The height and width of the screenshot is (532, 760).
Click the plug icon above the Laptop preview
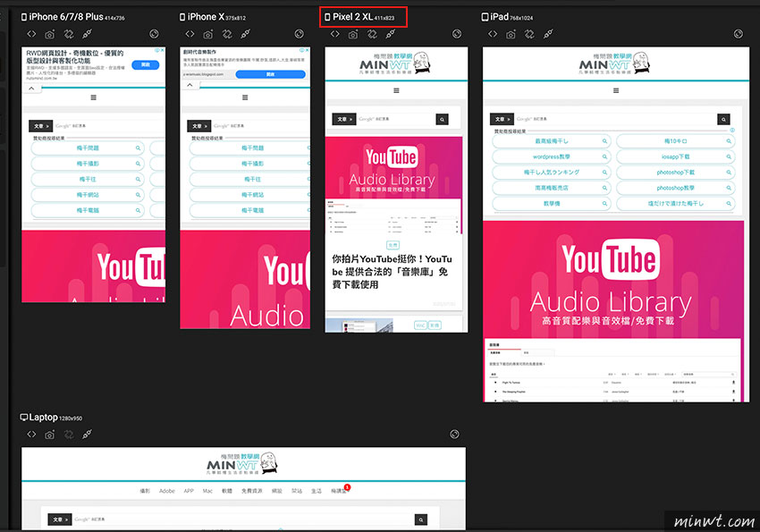coord(88,435)
